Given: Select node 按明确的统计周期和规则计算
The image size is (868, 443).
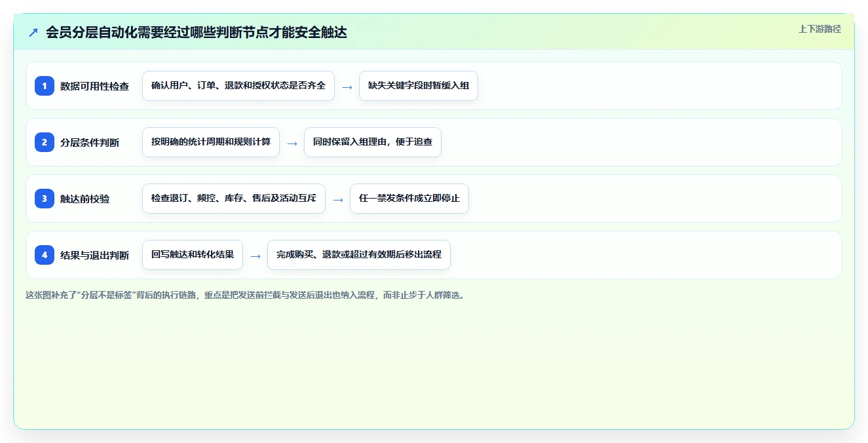Looking at the screenshot, I should point(211,142).
